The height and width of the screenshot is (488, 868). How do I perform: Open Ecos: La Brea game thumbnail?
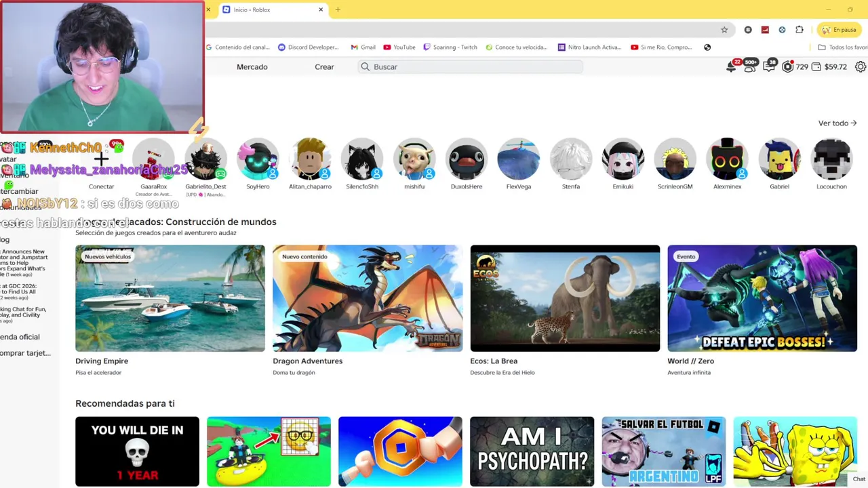coord(565,298)
